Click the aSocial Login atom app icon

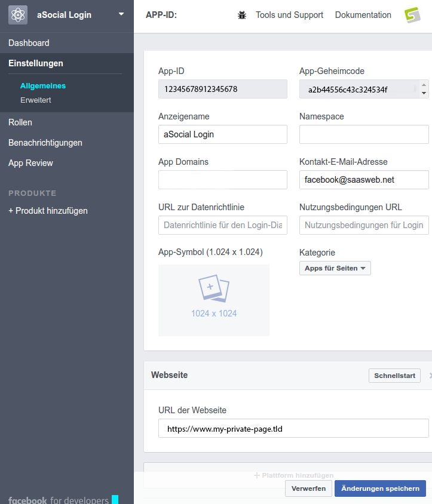point(18,15)
